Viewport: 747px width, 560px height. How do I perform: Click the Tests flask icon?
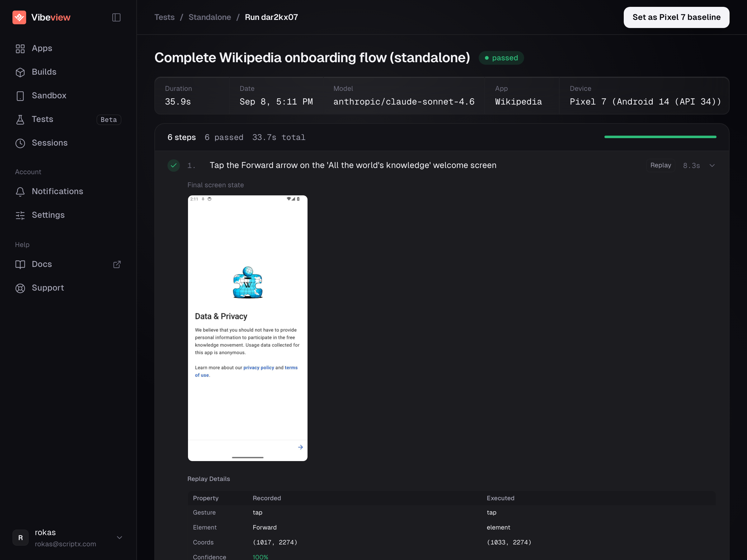[20, 119]
